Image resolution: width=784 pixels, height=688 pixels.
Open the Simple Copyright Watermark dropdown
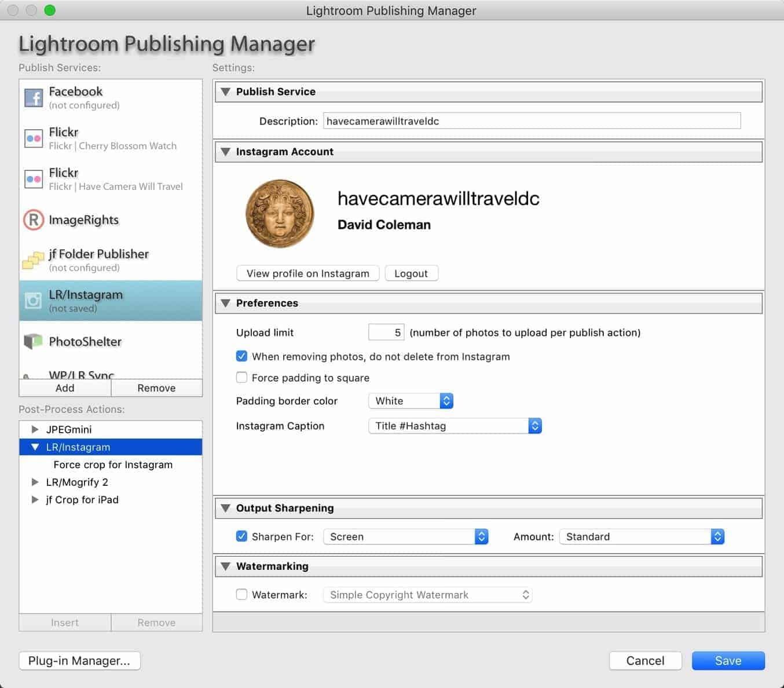(427, 595)
